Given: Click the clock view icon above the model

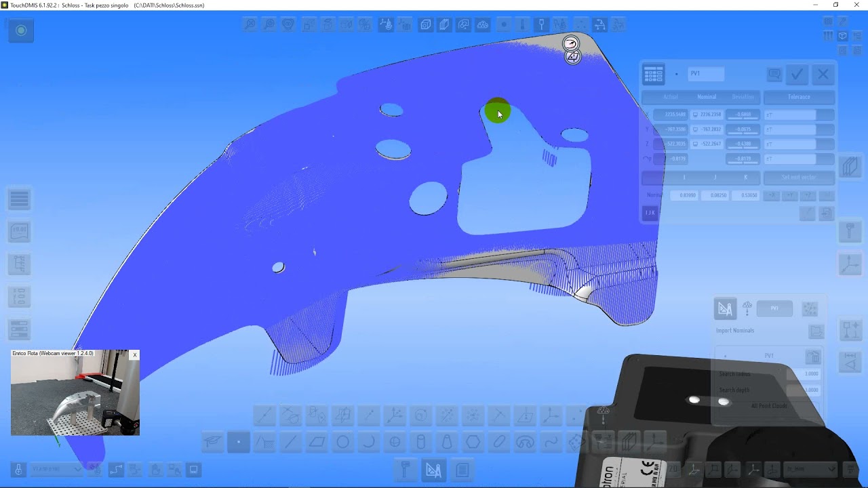Looking at the screenshot, I should [571, 43].
